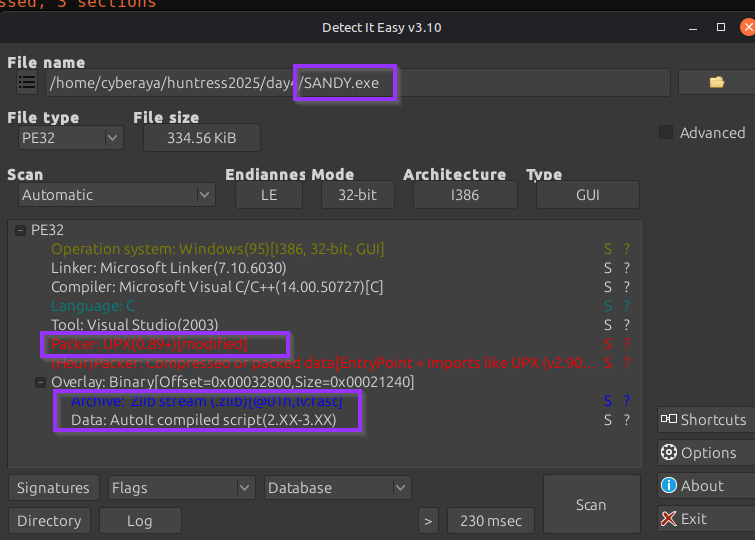Click S link on Archive Zlib row
This screenshot has width=755, height=540.
[608, 401]
